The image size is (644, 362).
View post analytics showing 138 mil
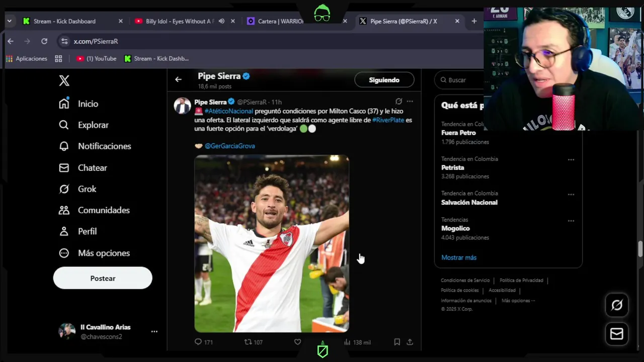(357, 342)
